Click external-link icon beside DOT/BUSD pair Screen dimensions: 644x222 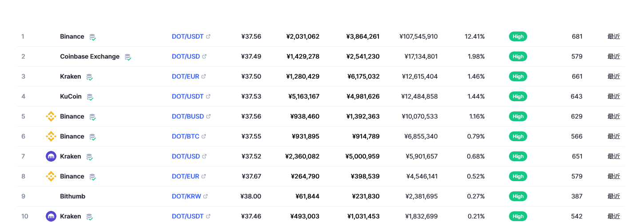point(208,116)
